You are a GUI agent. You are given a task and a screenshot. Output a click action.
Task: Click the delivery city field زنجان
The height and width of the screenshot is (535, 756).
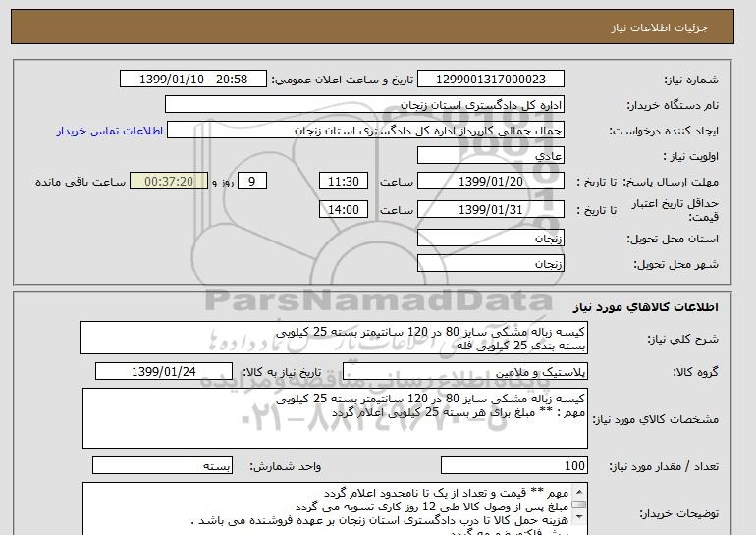pos(490,264)
